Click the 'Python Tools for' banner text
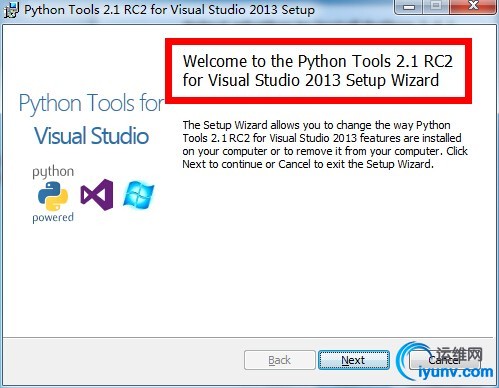 click(91, 103)
